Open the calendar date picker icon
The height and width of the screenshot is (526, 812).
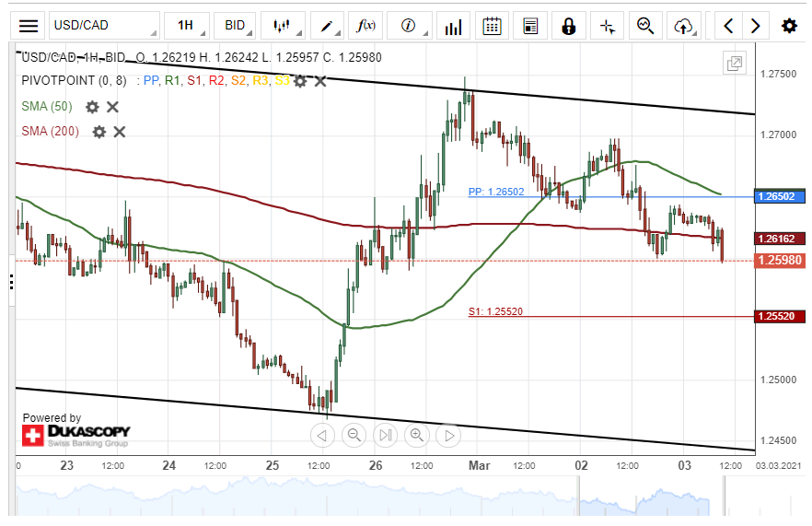(x=492, y=26)
